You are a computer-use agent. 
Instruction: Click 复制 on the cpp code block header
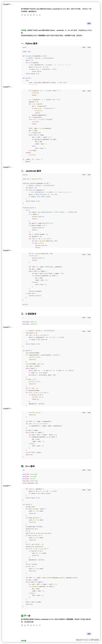coord(83,470)
